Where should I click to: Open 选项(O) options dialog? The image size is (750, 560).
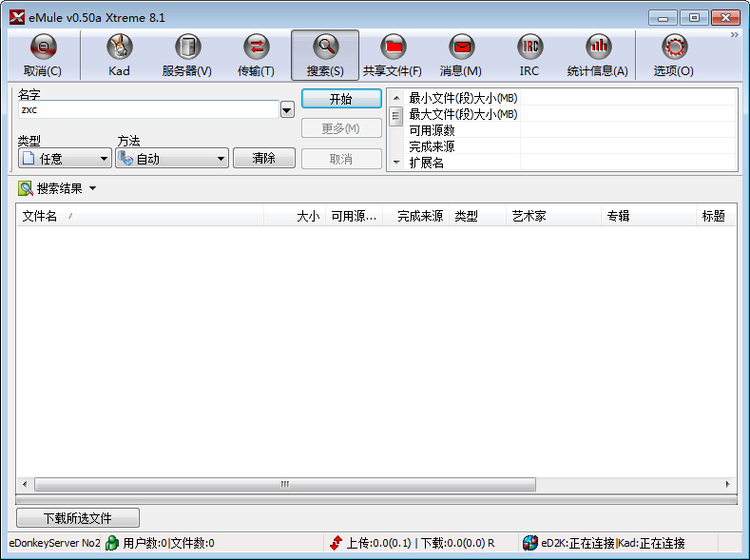click(674, 55)
